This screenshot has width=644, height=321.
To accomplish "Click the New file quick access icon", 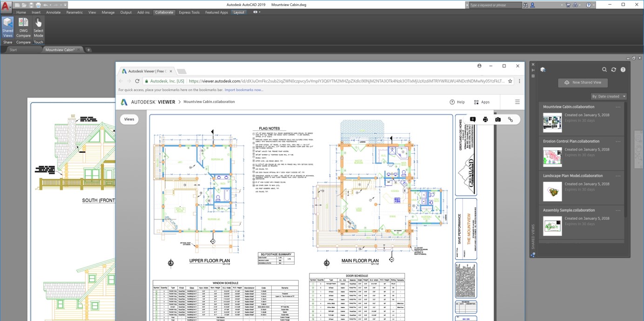I will [x=17, y=5].
